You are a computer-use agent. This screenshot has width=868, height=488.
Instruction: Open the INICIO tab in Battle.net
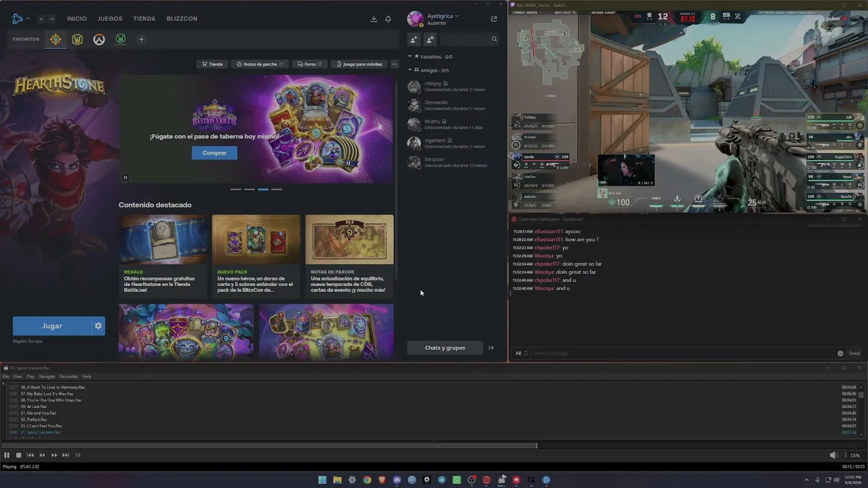pyautogui.click(x=77, y=19)
